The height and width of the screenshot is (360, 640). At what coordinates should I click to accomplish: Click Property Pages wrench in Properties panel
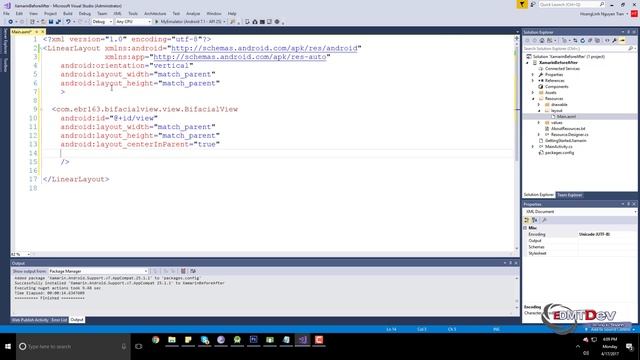[x=544, y=220]
